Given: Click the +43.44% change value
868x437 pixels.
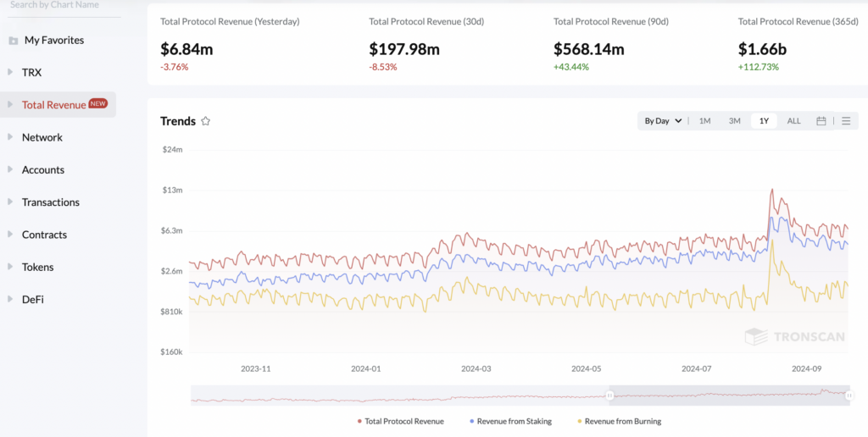Looking at the screenshot, I should 571,67.
